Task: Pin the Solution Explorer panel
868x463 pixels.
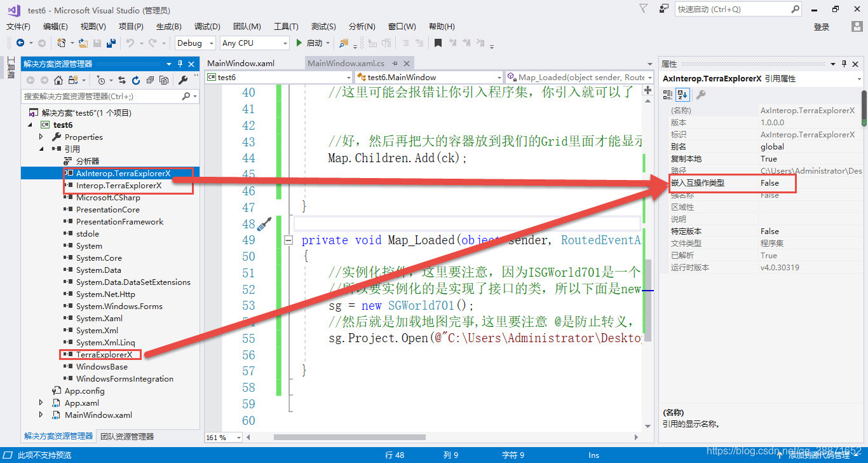Action: 180,64
